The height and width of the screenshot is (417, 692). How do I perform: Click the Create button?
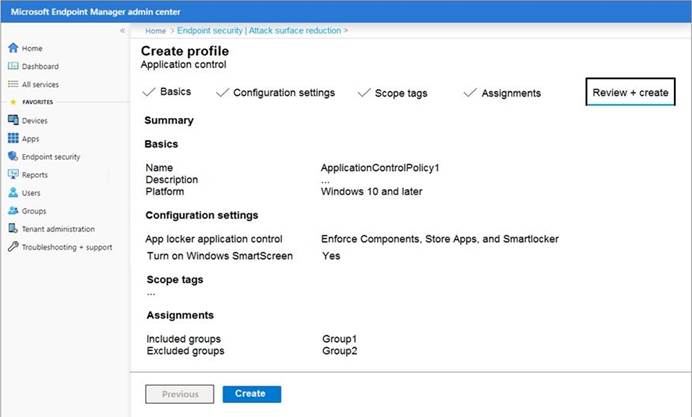(x=252, y=394)
